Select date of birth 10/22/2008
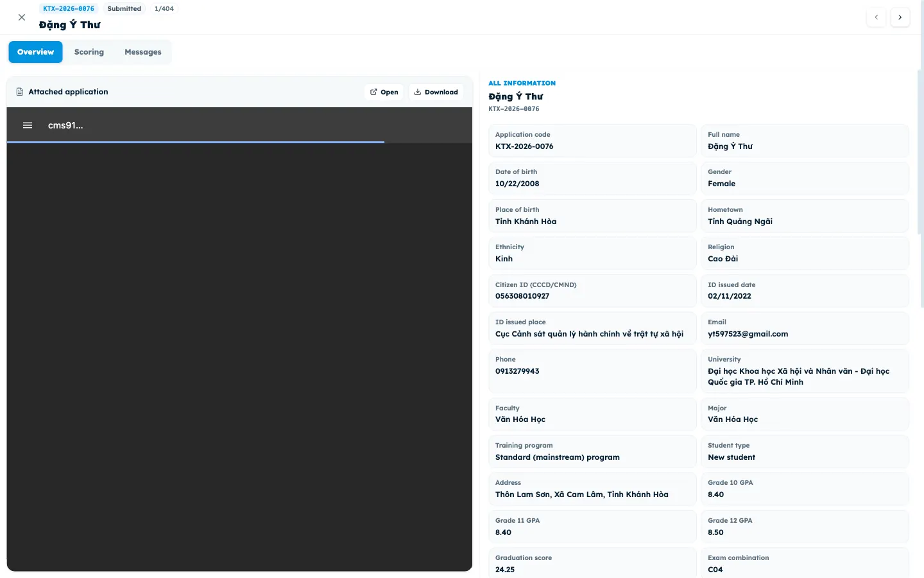The height and width of the screenshot is (578, 924). coord(517,184)
